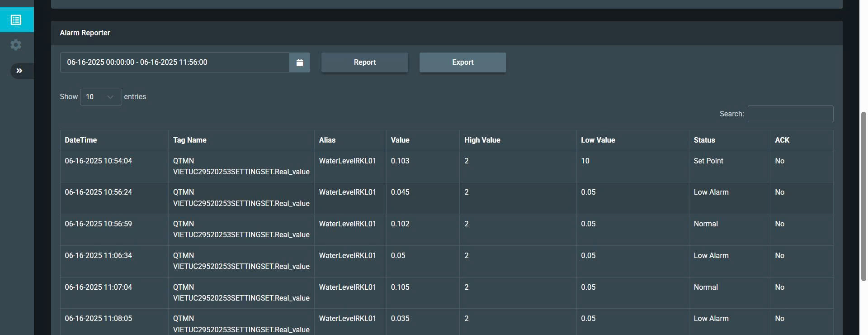Sort table by ACK column
This screenshot has height=335, width=868.
pyautogui.click(x=782, y=140)
